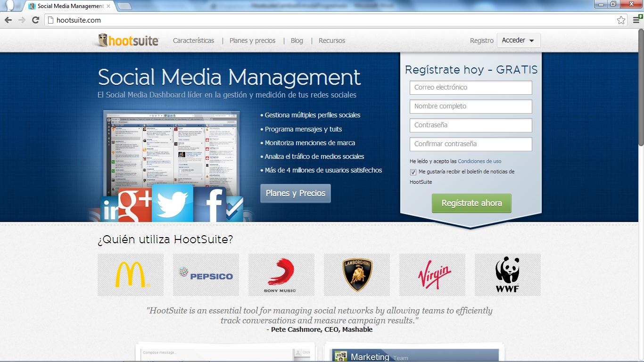This screenshot has width=644, height=362.
Task: Go back with the browser back arrow
Action: pyautogui.click(x=8, y=20)
